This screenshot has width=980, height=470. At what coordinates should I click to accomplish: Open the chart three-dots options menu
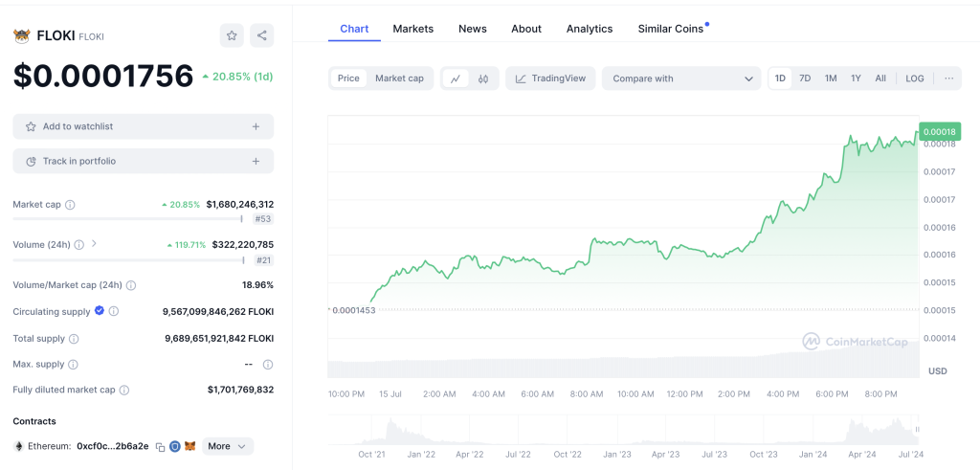point(948,78)
